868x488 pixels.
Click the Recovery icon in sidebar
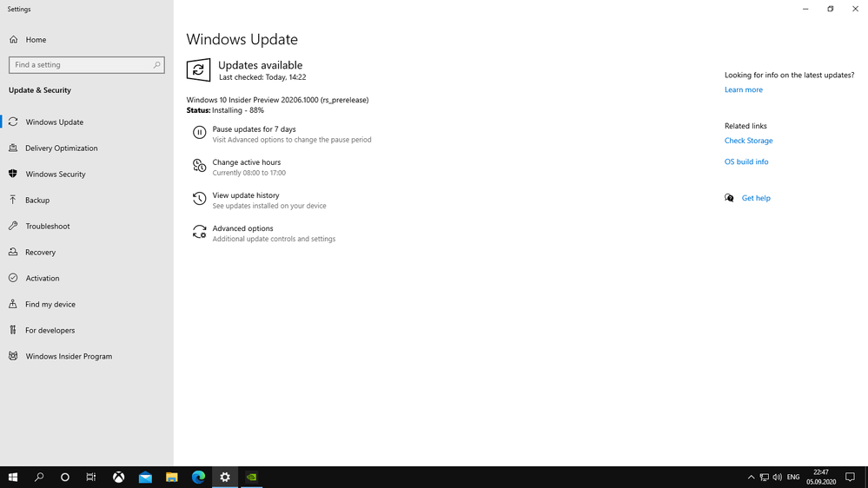tap(13, 252)
